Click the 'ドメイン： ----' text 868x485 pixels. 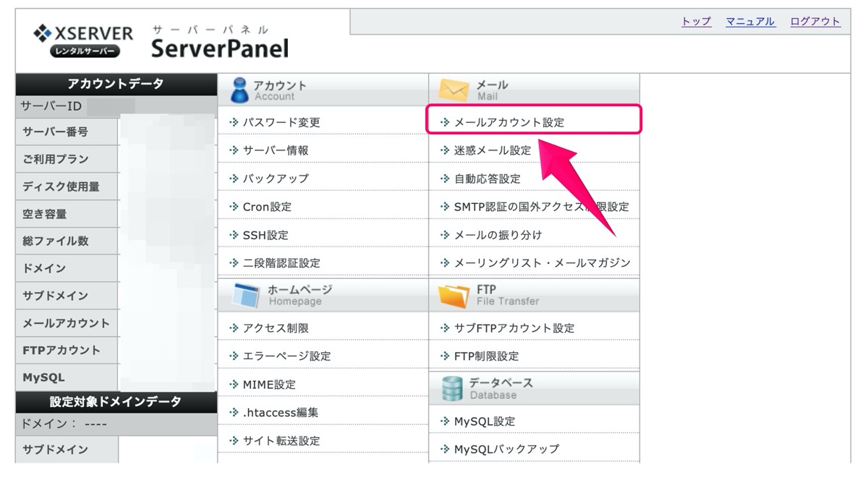pyautogui.click(x=64, y=424)
